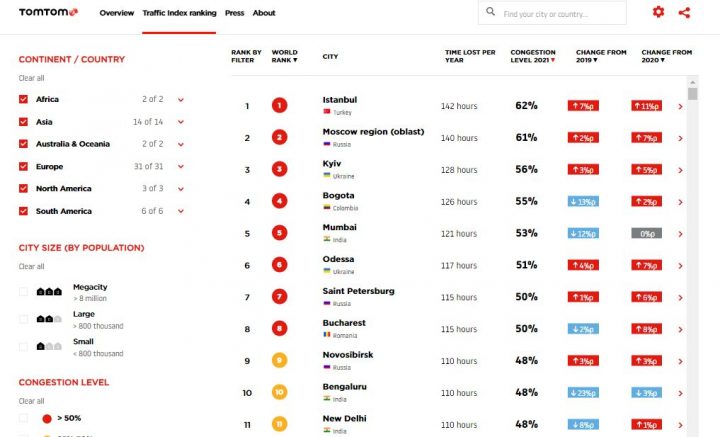This screenshot has height=437, width=720.
Task: Open Bengaluru city link
Action: [x=345, y=387]
